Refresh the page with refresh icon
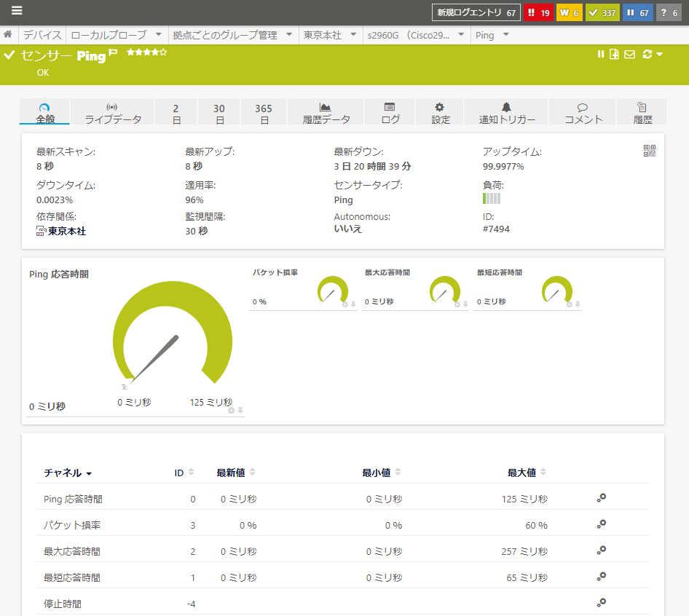This screenshot has height=616, width=689. (647, 54)
